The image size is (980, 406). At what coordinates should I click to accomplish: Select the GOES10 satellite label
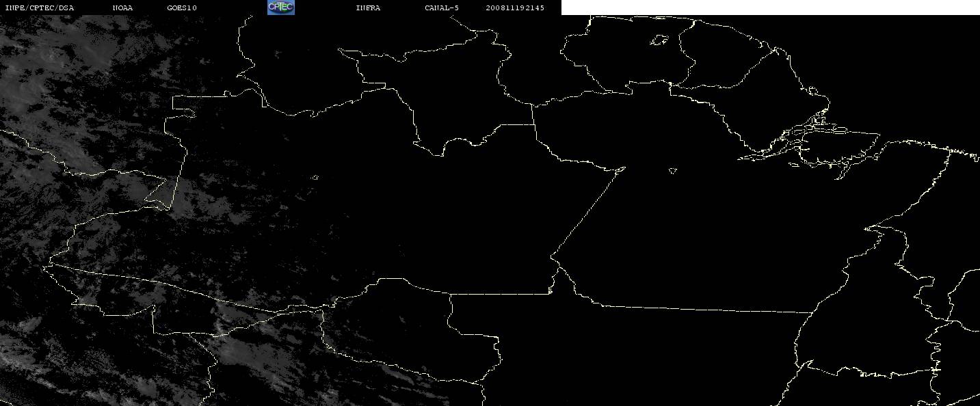(x=182, y=8)
